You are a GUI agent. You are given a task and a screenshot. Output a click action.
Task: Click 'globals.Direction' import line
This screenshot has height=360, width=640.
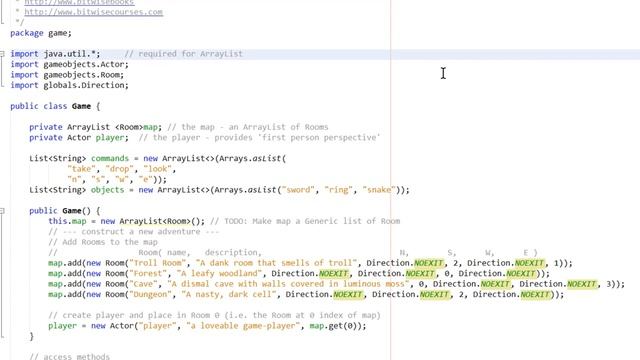point(84,85)
